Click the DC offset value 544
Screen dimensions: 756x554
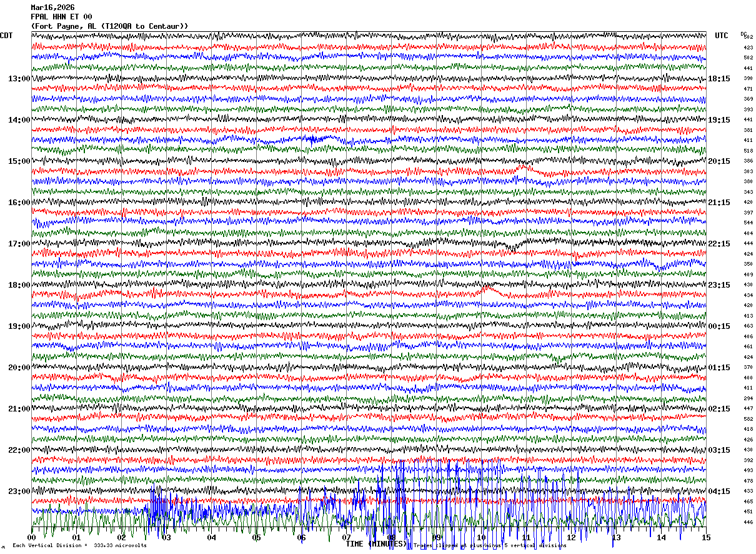coord(748,223)
